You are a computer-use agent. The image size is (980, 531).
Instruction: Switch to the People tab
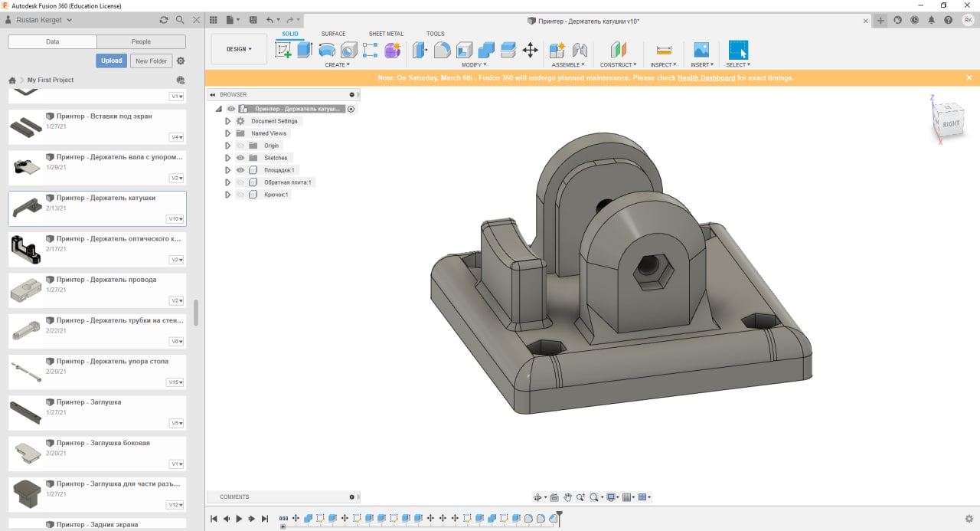click(x=142, y=41)
